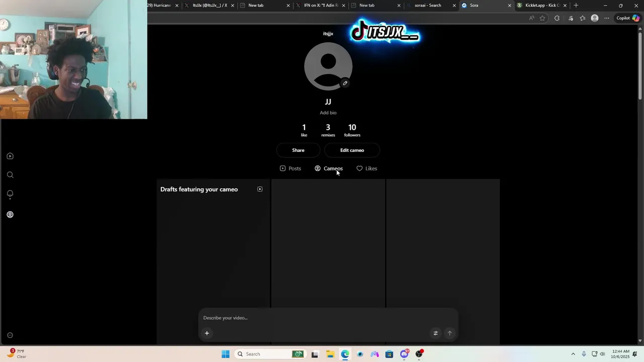644x362 pixels.
Task: Open the search icon in Sora sidebar
Action: coord(10,175)
